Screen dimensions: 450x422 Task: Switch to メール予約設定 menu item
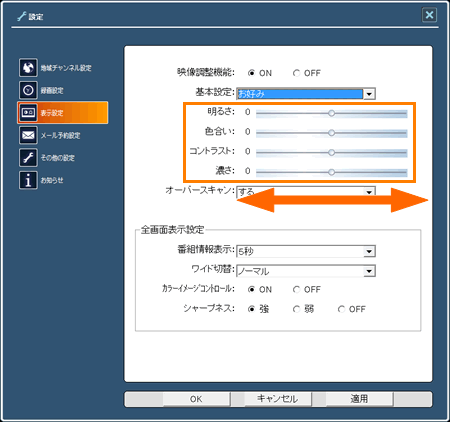pyautogui.click(x=60, y=135)
